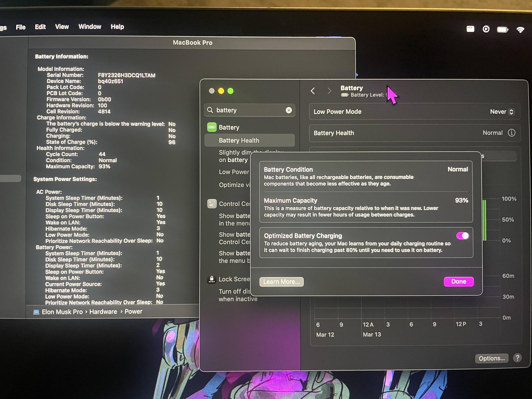Disable Optimized Battery Charging toggle
The height and width of the screenshot is (399, 532).
462,236
